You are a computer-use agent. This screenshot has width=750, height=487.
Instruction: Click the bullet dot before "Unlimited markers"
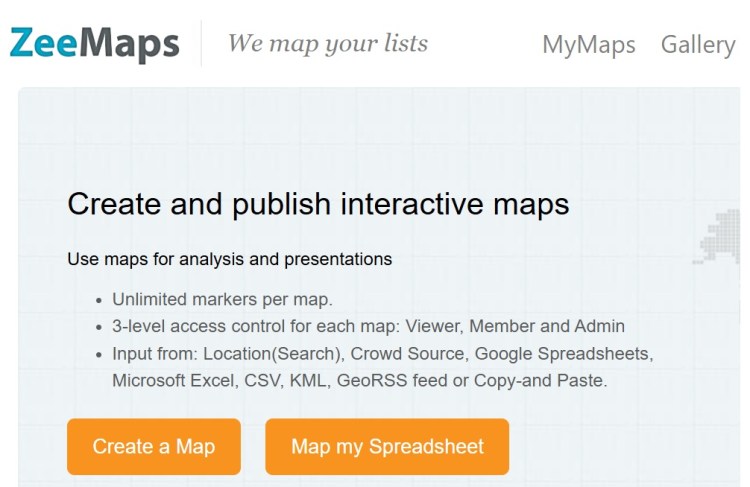point(98,300)
